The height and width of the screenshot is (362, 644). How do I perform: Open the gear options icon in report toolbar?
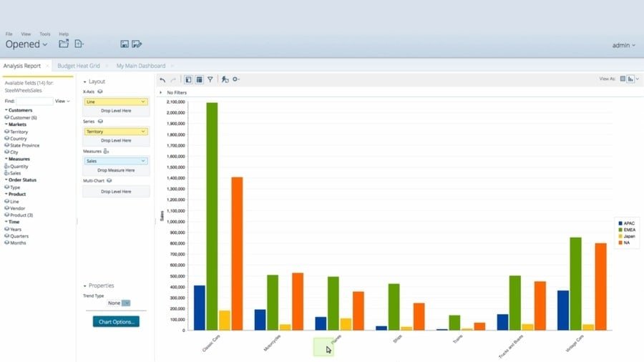pos(235,79)
